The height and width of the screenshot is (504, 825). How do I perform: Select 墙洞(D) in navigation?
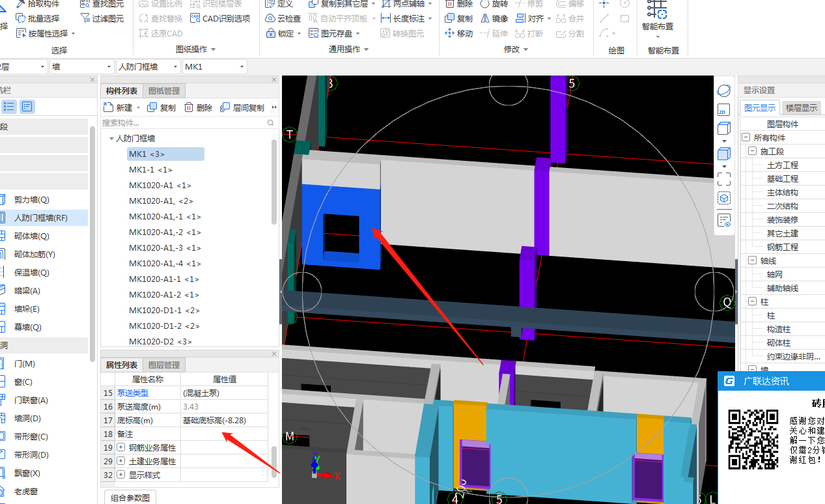point(27,418)
